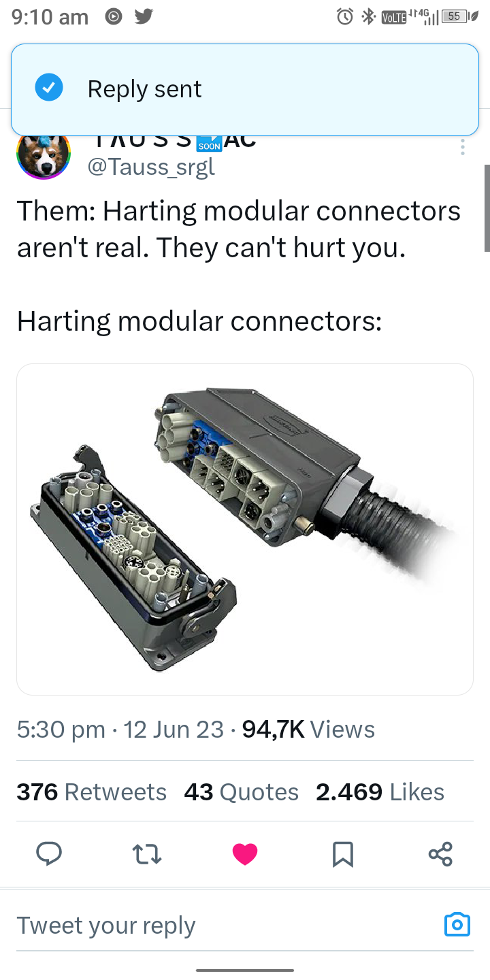Focus the Tweet your reply field

click(x=225, y=926)
